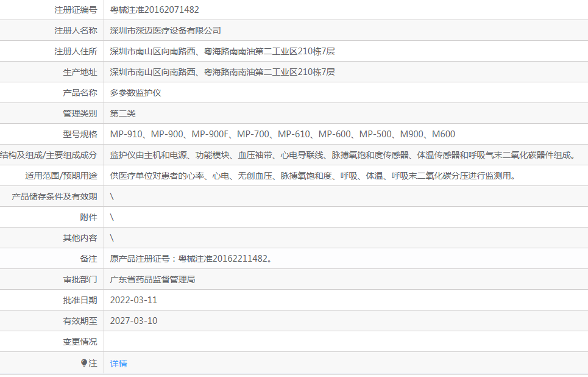Viewport: 588px width, 377px height.
Task: Click the address value in 注册人住所 row
Action: coord(222,51)
